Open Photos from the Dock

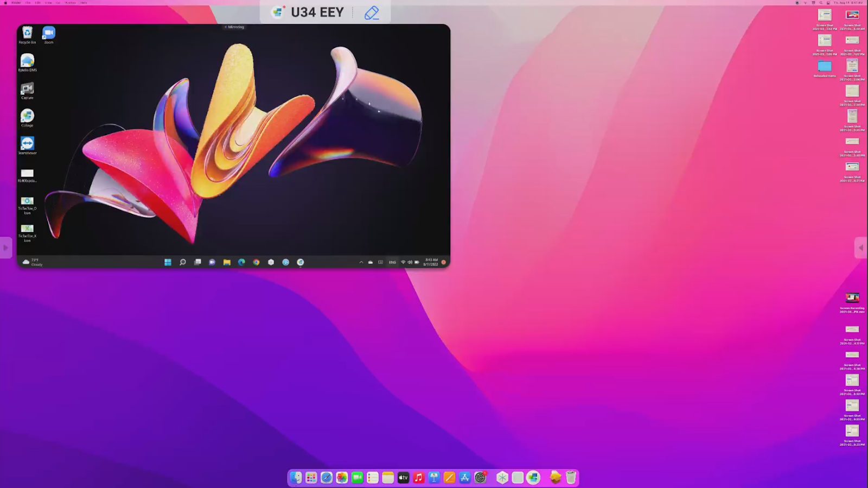tap(342, 478)
